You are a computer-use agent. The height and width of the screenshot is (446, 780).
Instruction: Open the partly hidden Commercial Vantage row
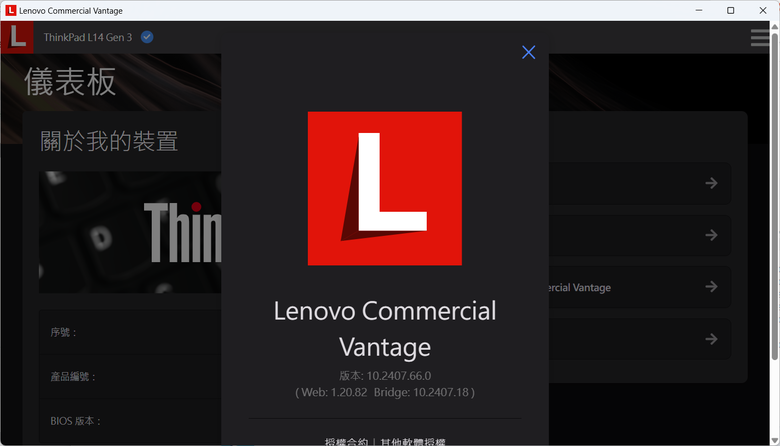tap(640, 287)
